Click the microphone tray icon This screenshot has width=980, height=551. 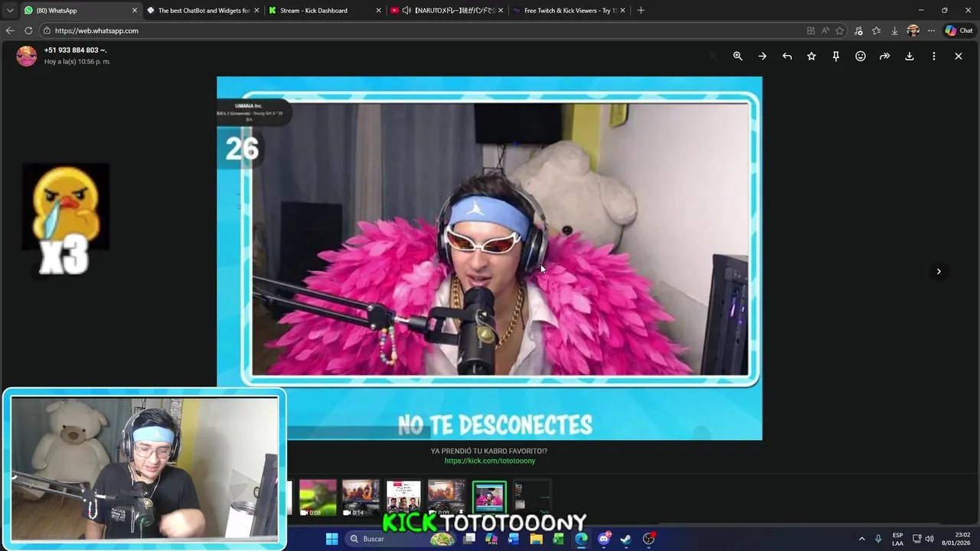pyautogui.click(x=878, y=539)
